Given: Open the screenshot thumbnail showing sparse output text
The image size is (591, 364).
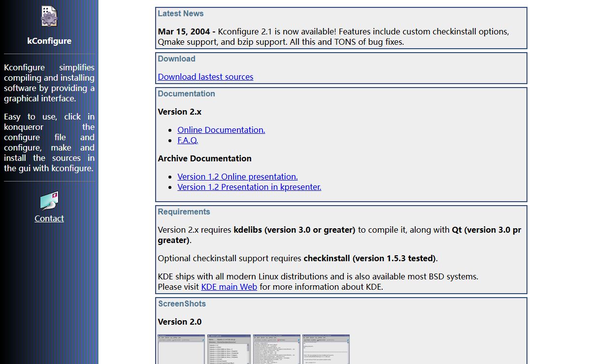Looking at the screenshot, I should tap(326, 349).
